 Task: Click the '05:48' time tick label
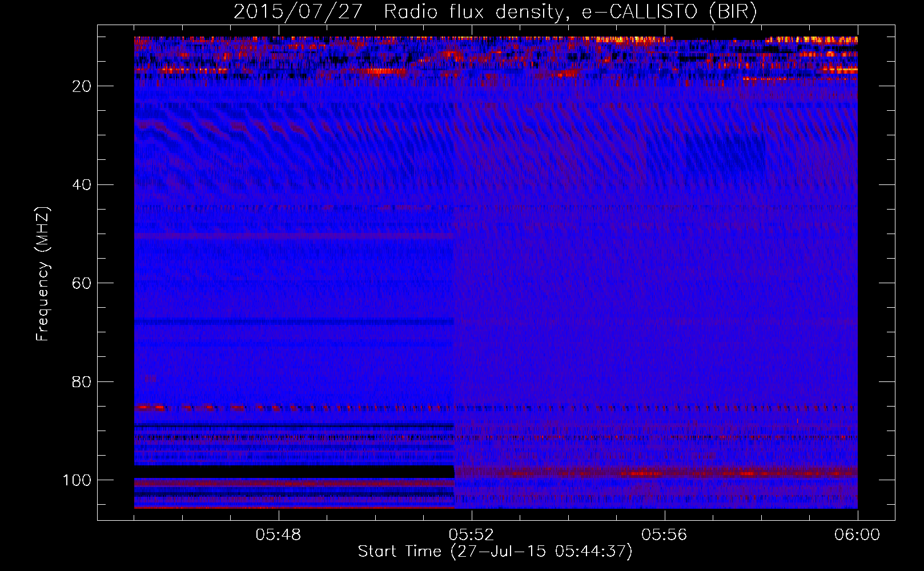278,535
